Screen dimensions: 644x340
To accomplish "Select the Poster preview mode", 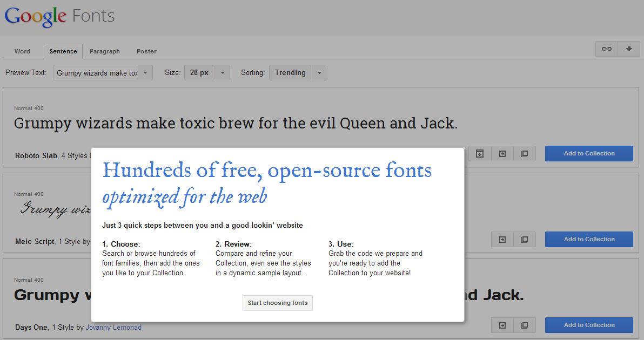I will coord(146,51).
